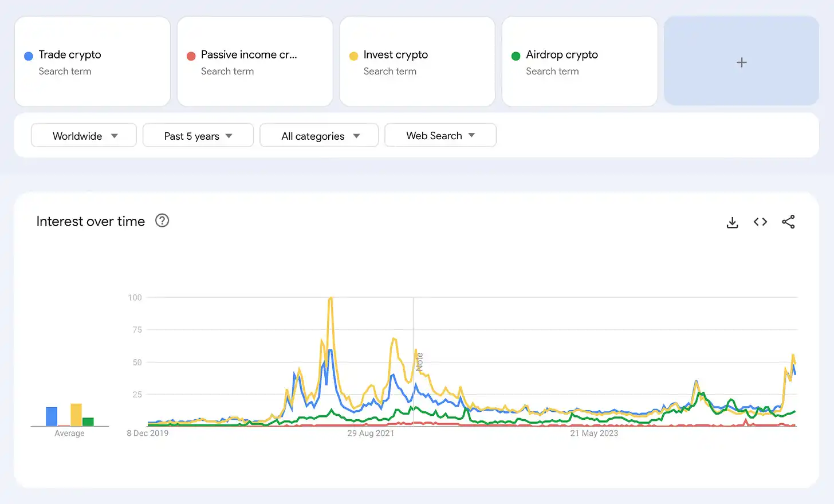Click the blue dot beside Trade crypto
The height and width of the screenshot is (504, 834).
point(29,56)
